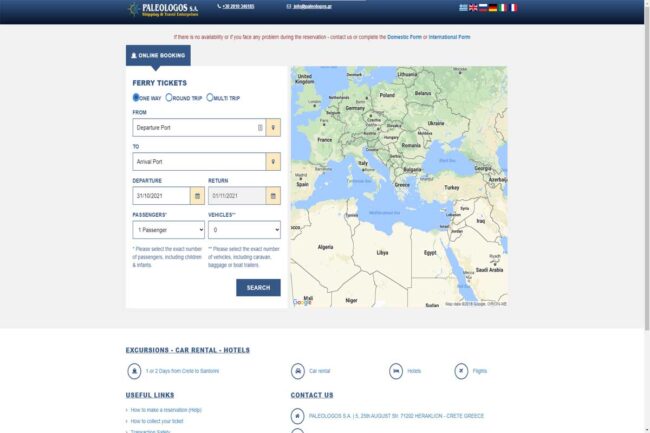The height and width of the screenshot is (433, 650).
Task: Open map pin for Departure Port
Action: (x=273, y=127)
